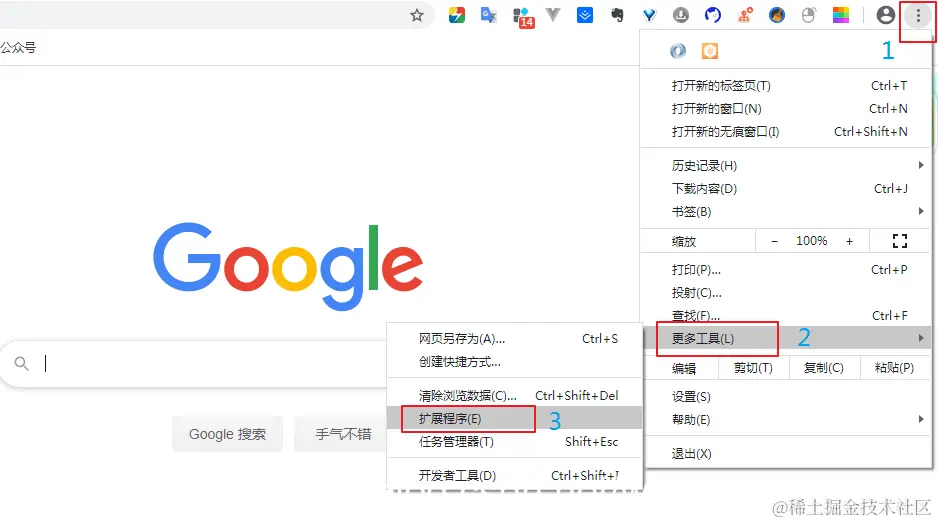The width and height of the screenshot is (938, 524).
Task: Open the Google Translate extension icon
Action: [489, 15]
